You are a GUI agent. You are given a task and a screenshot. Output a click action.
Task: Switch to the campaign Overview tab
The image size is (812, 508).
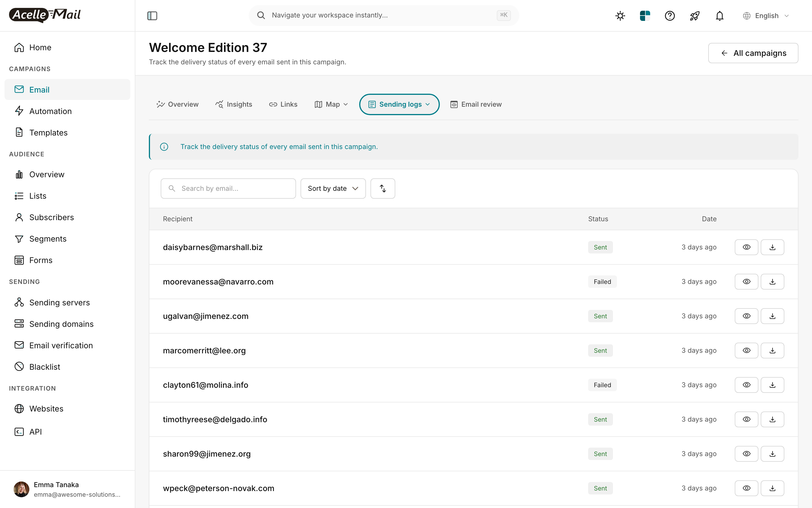click(178, 104)
